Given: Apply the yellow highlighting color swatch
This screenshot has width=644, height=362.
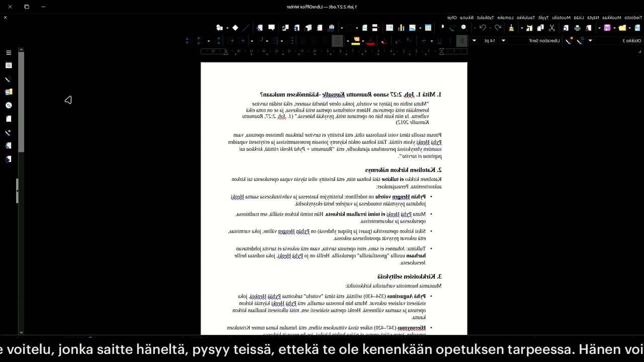Looking at the screenshot, I should pyautogui.click(x=356, y=40).
